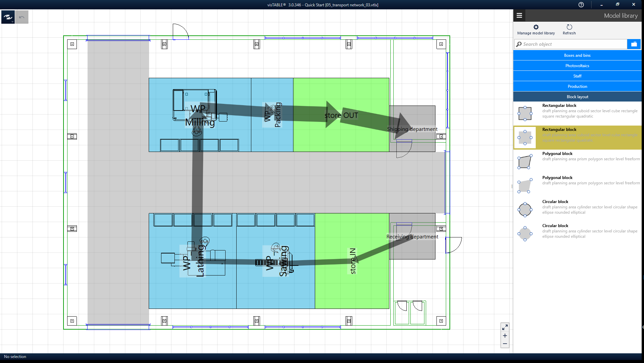The width and height of the screenshot is (644, 363).
Task: Refresh the model library
Action: [569, 27]
